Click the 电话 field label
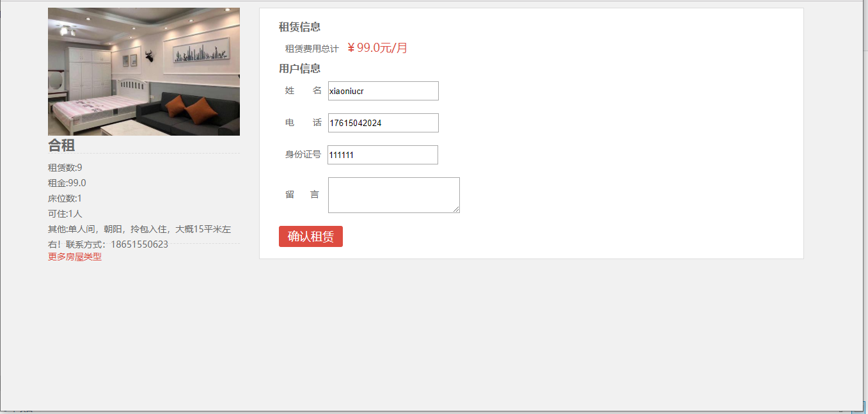Image resolution: width=868 pixels, height=414 pixels. (303, 123)
